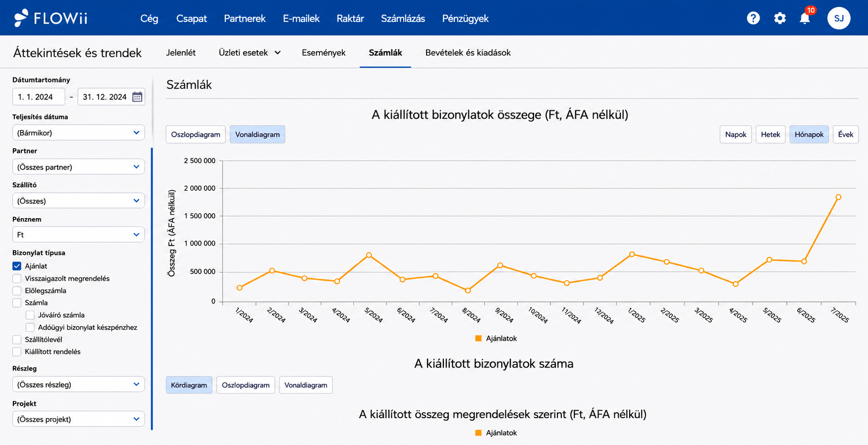Check the Kiállított rendelés checkbox
The width and height of the screenshot is (868, 445).
pos(17,352)
